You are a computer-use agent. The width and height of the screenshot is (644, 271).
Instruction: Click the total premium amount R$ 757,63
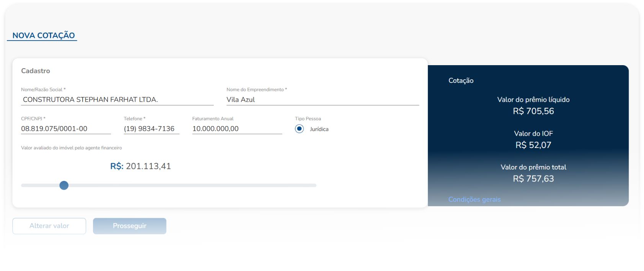pos(533,179)
